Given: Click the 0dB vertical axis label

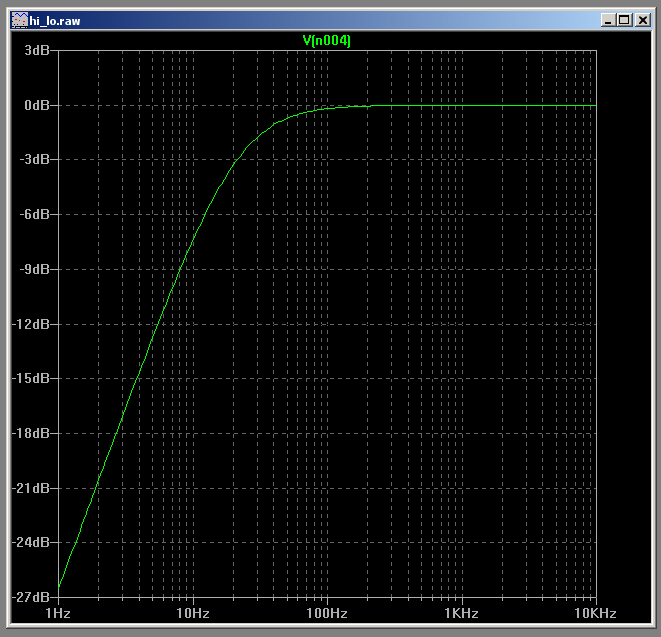Looking at the screenshot, I should (38, 105).
